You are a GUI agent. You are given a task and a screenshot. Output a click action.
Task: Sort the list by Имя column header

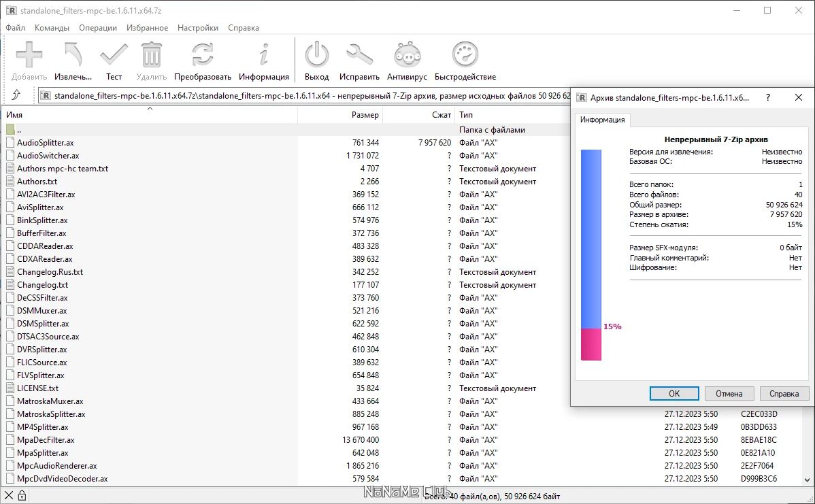[x=150, y=115]
